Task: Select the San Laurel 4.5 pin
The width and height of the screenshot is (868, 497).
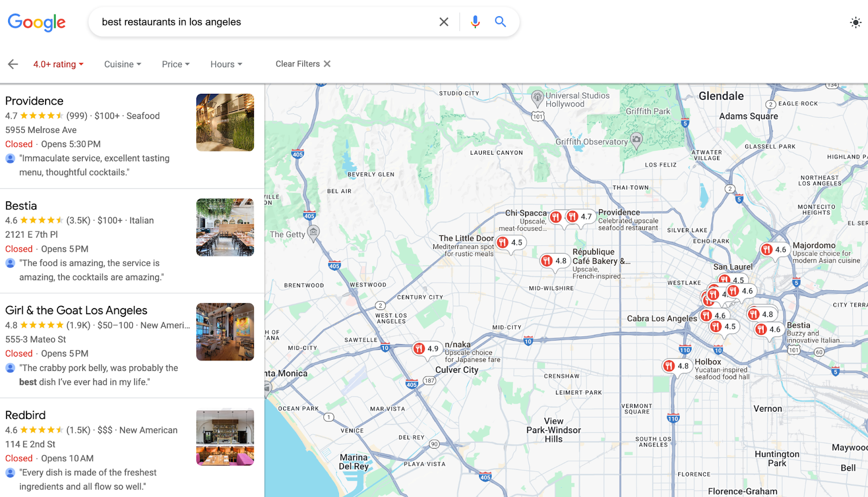Action: (732, 280)
